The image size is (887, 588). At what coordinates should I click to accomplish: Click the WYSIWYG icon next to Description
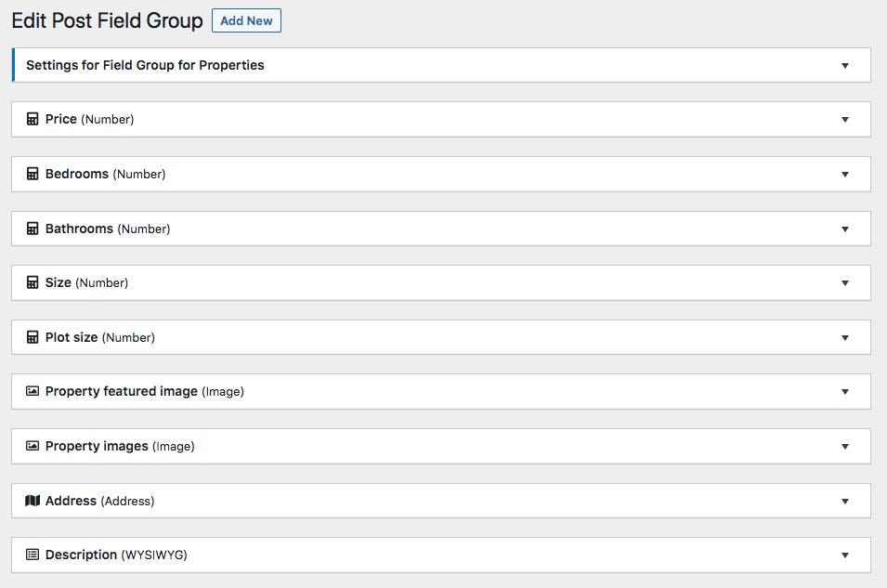(x=33, y=555)
